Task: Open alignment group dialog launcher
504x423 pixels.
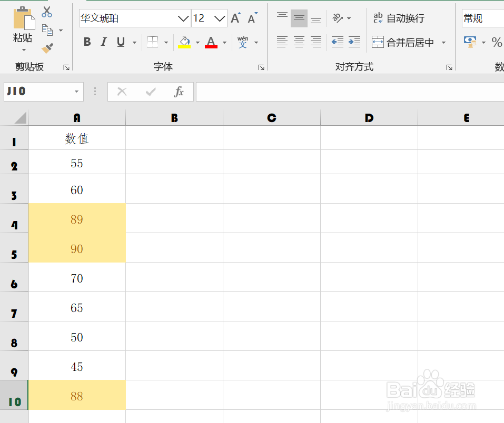Action: (449, 67)
